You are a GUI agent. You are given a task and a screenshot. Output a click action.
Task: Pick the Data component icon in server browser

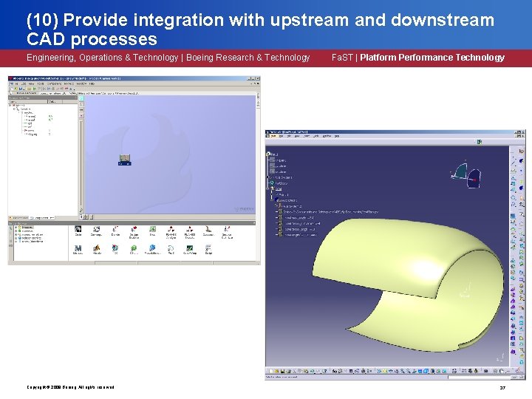pos(78,231)
